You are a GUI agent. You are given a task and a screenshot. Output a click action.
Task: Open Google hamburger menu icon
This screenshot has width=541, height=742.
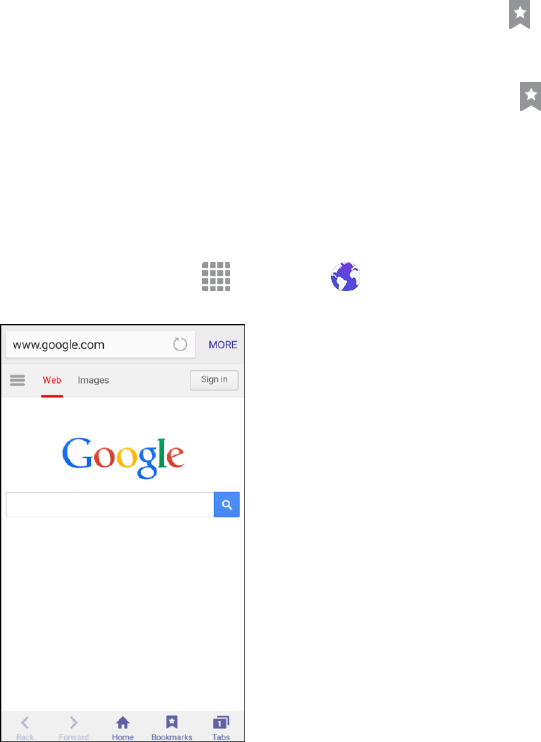coord(18,380)
